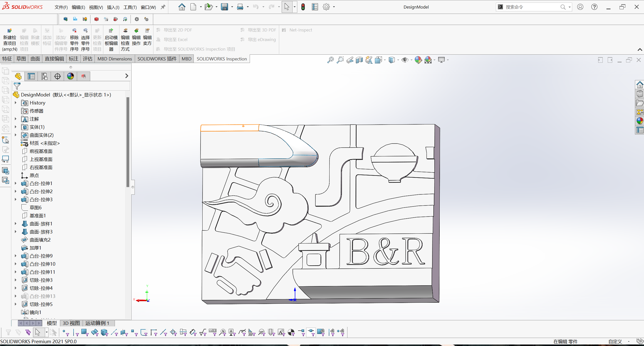Click the Select arrow tool

(287, 7)
